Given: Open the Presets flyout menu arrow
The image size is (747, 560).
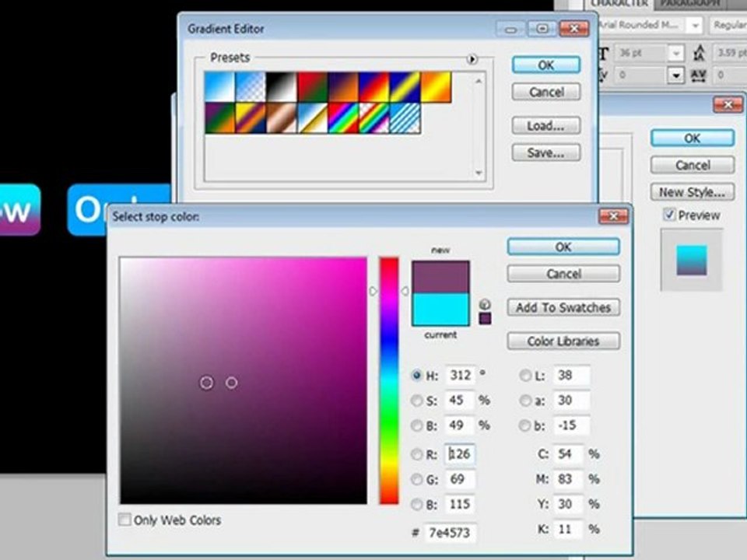Looking at the screenshot, I should [x=472, y=59].
